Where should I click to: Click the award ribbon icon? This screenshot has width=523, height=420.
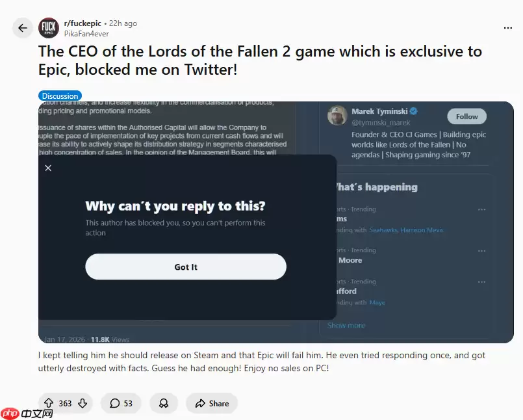pos(163,403)
